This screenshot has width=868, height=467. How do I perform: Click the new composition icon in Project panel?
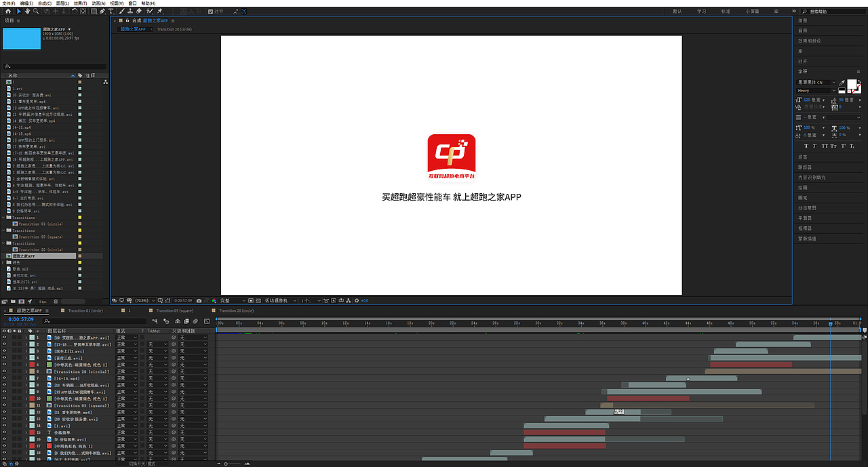click(x=21, y=302)
